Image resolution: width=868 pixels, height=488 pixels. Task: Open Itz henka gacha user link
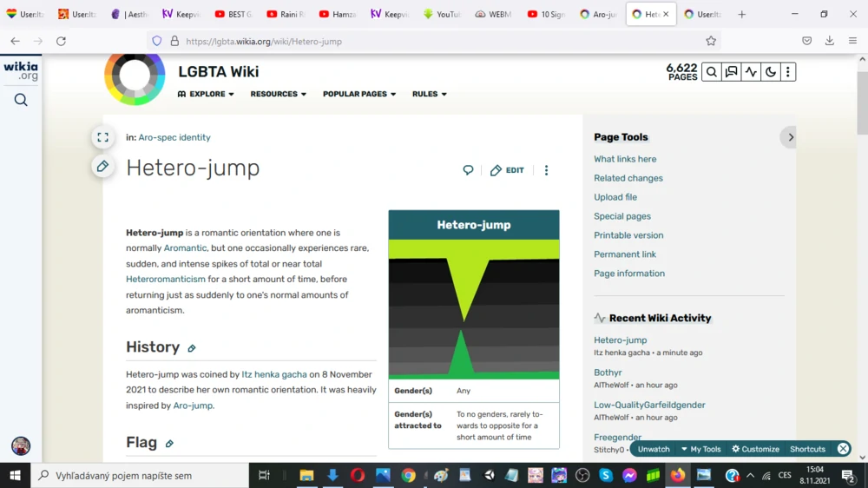[274, 374]
